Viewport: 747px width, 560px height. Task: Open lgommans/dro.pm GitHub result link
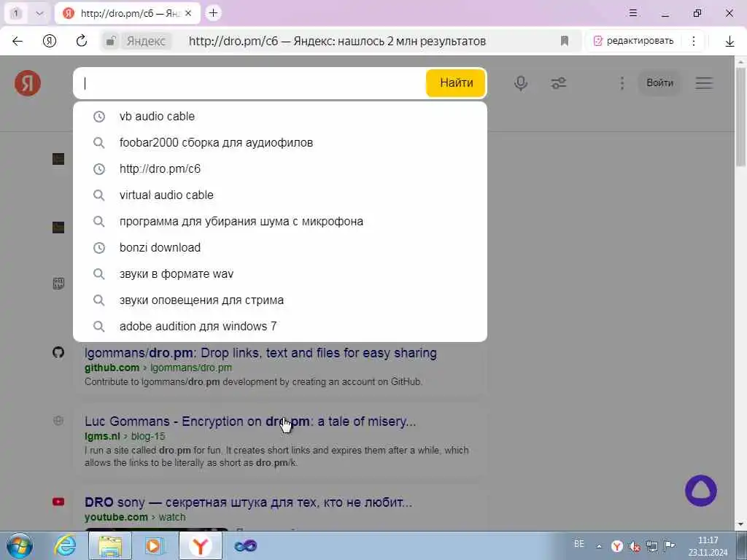pos(260,353)
